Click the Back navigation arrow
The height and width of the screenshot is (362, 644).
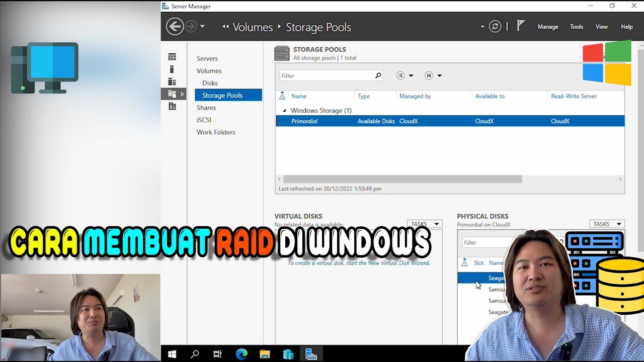pos(175,26)
